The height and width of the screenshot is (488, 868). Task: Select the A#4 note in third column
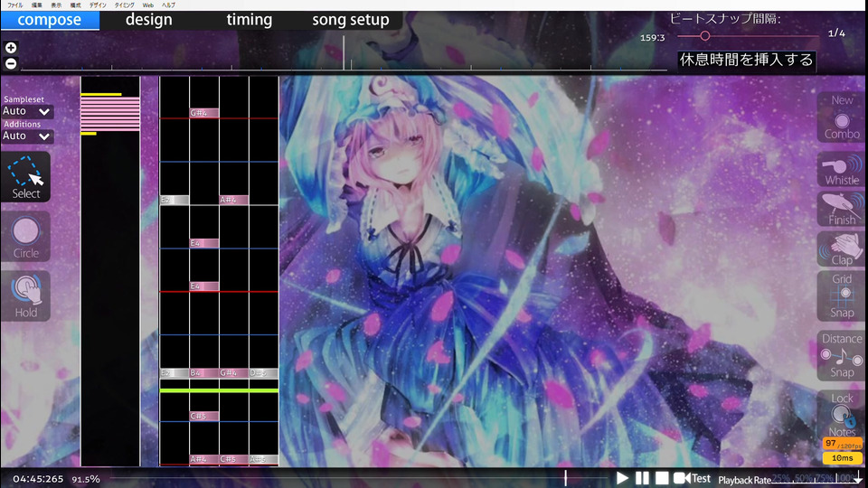pos(234,200)
